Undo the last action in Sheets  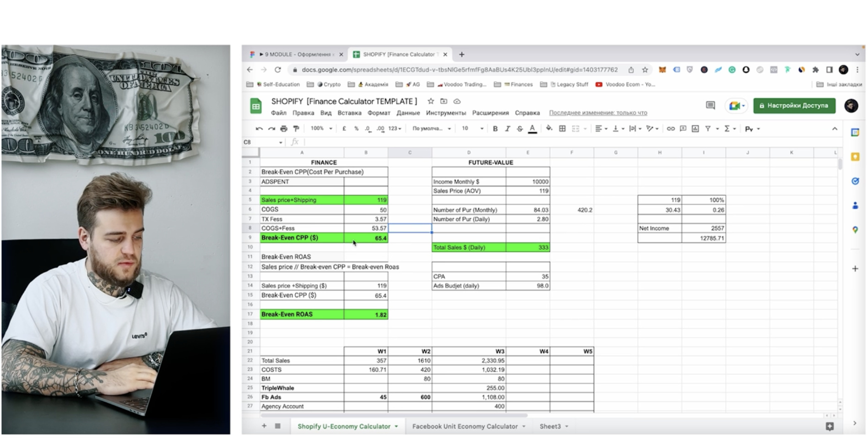pos(259,129)
